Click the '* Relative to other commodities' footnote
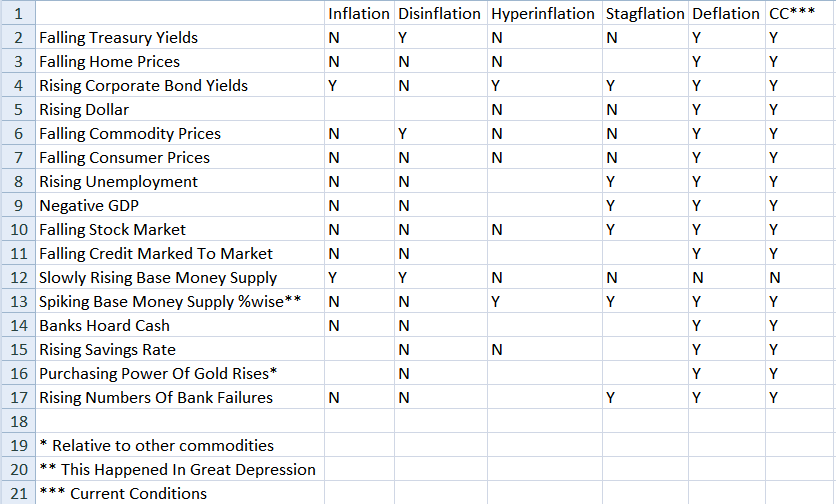 coord(156,446)
